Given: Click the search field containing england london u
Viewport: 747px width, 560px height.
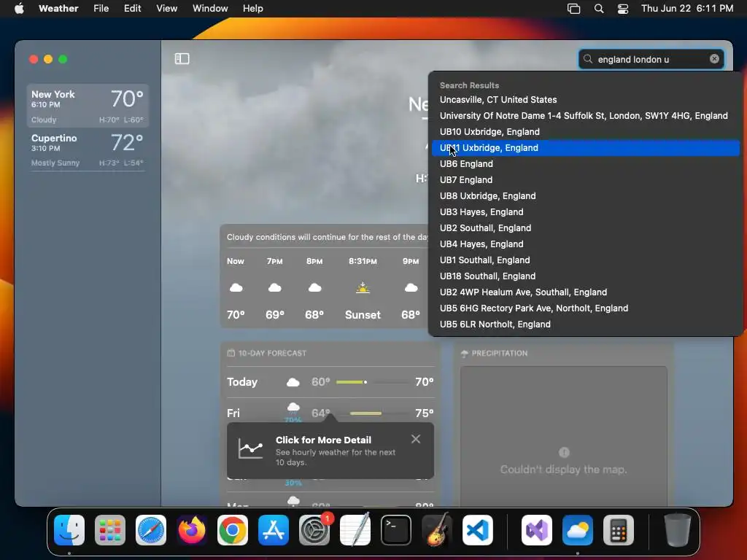Looking at the screenshot, I should [x=651, y=59].
